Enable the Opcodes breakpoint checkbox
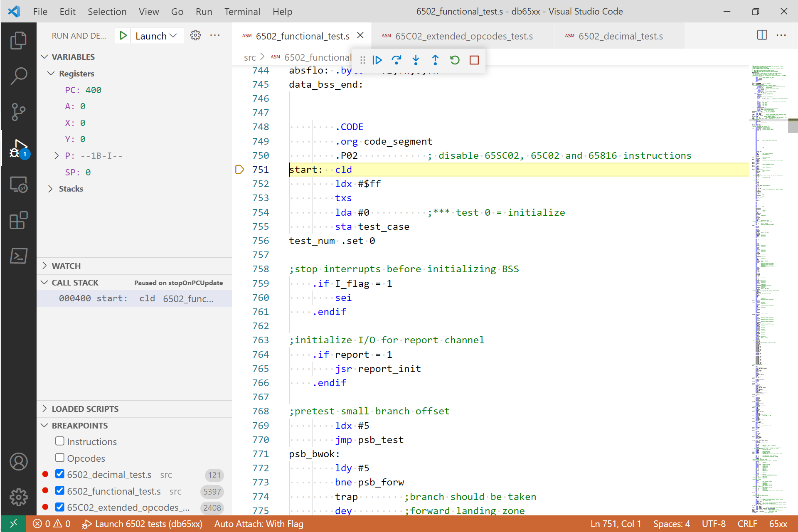The image size is (798, 532). 60,458
